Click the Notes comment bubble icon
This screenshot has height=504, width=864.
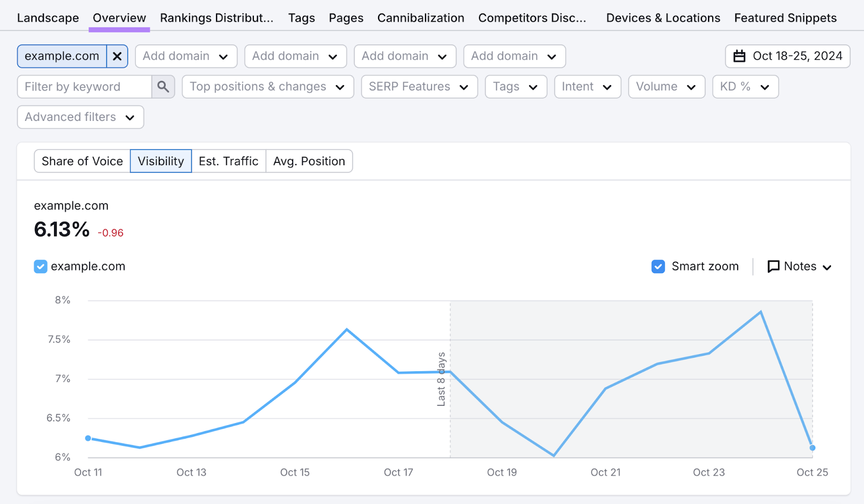[x=774, y=266]
